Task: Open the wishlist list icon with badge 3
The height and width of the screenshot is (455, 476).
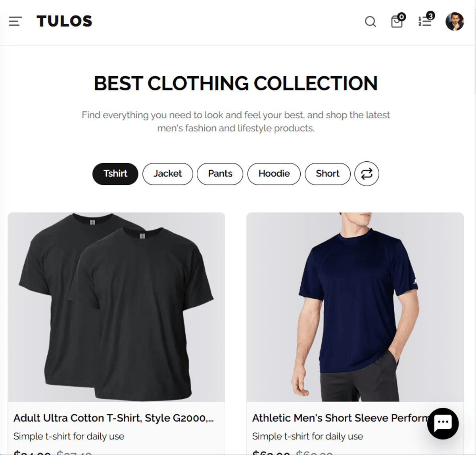Action: (x=424, y=21)
